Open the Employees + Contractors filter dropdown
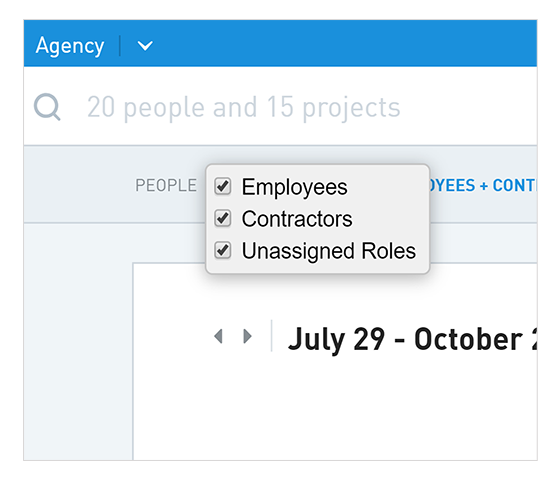The height and width of the screenshot is (480, 560). pyautogui.click(x=483, y=185)
